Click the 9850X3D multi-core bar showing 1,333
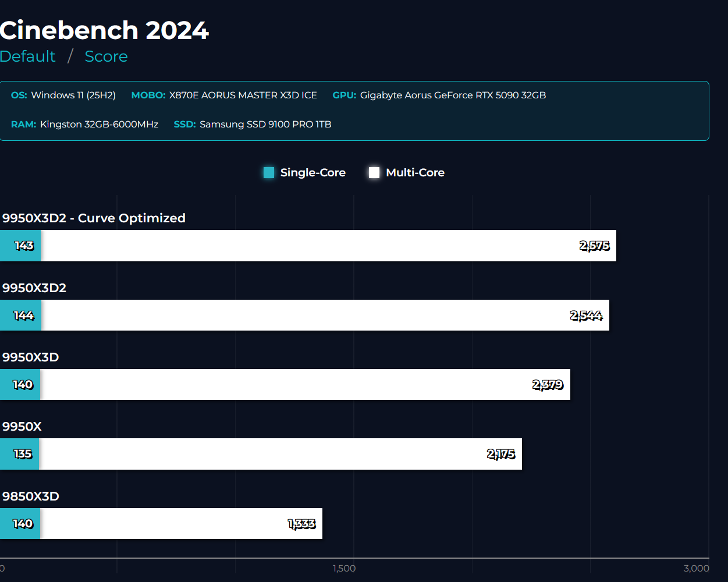 pos(180,524)
